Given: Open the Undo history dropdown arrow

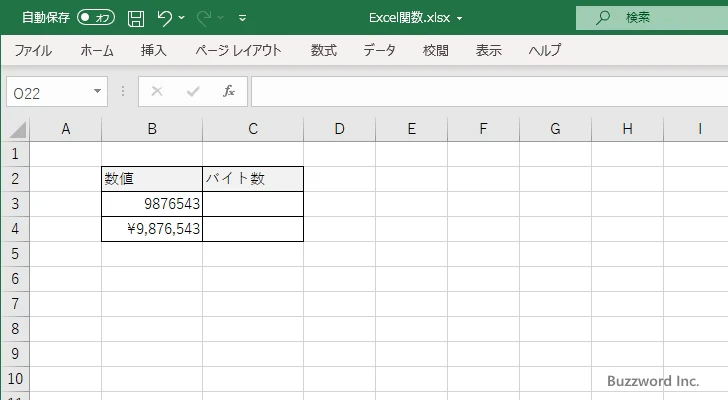Looking at the screenshot, I should coord(182,18).
